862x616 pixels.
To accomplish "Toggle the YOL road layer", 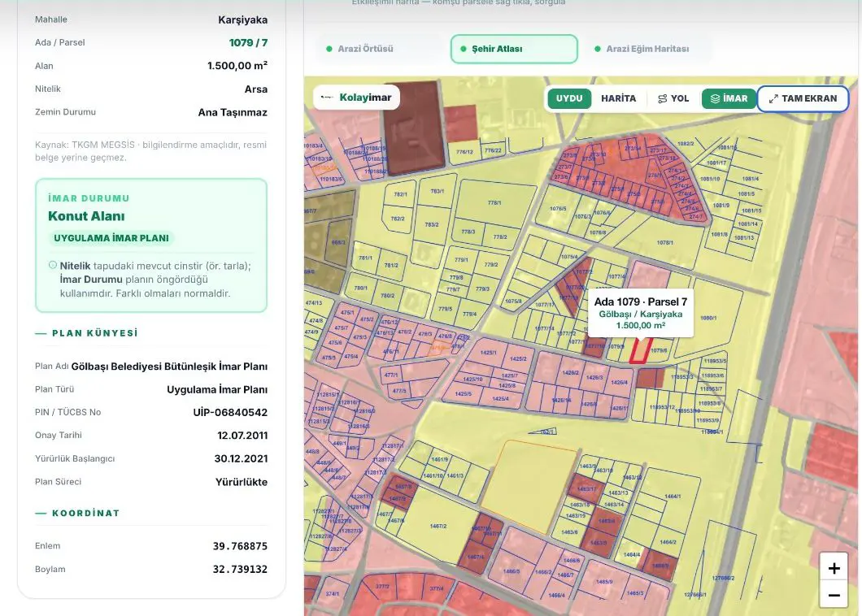I will 673,98.
